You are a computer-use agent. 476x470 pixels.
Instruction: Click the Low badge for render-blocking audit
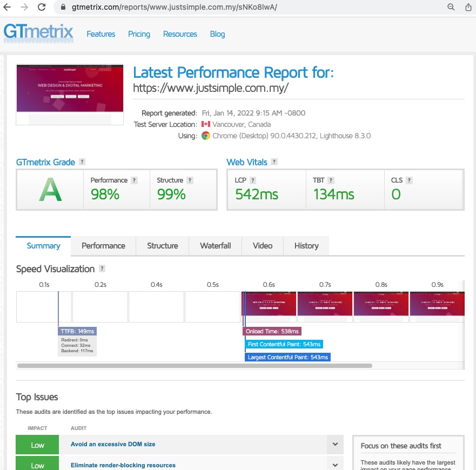tap(37, 464)
